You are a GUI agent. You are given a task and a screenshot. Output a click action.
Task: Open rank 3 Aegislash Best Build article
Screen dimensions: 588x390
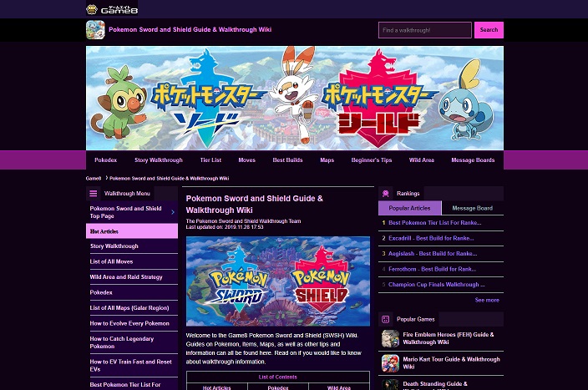(433, 254)
